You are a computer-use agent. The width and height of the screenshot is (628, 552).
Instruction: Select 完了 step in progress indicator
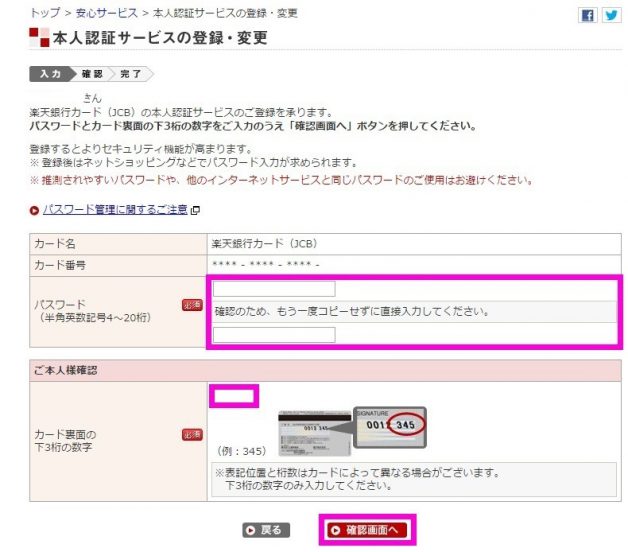[x=131, y=74]
